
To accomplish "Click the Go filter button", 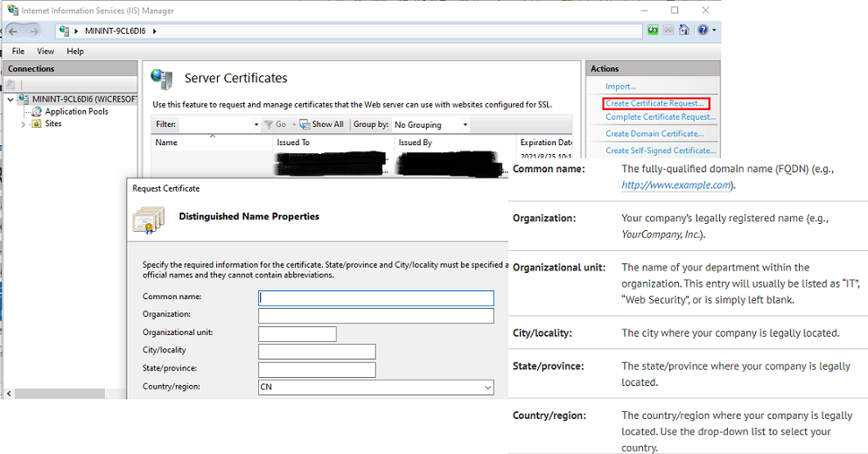I will 276,124.
